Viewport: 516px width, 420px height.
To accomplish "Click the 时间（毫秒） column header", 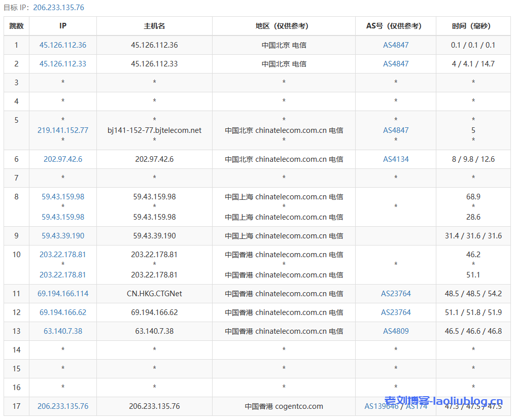I will (x=473, y=26).
